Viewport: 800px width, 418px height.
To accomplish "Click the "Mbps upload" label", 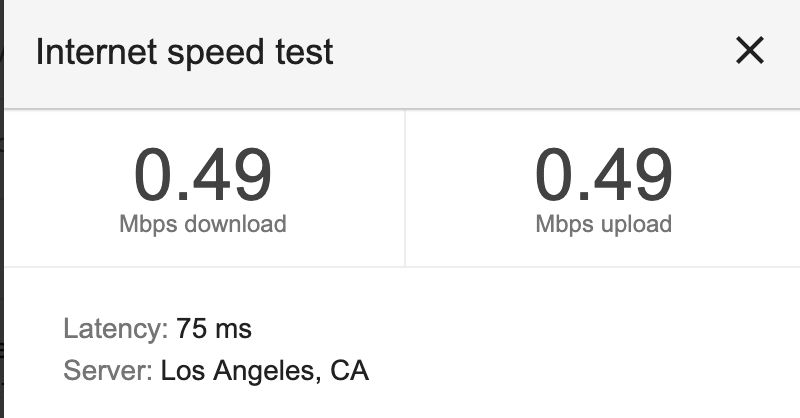I will pyautogui.click(x=603, y=223).
